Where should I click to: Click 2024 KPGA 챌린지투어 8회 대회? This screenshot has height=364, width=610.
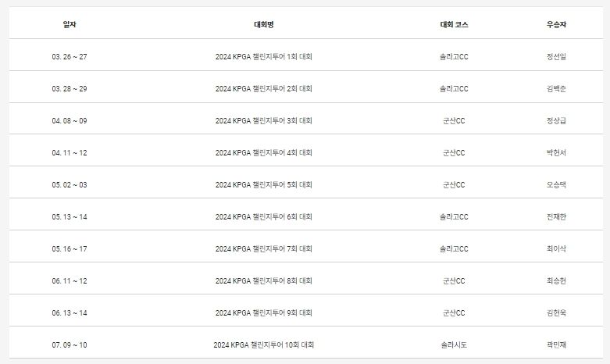click(263, 280)
